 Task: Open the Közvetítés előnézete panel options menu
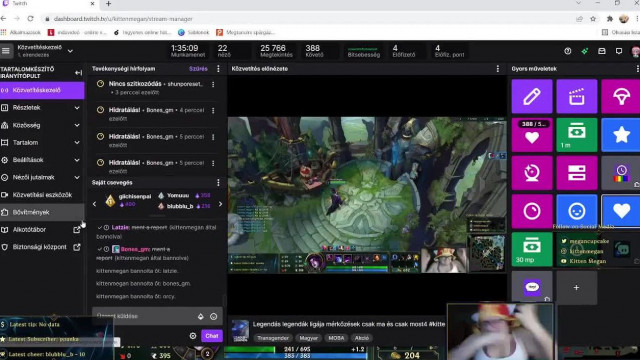click(498, 69)
